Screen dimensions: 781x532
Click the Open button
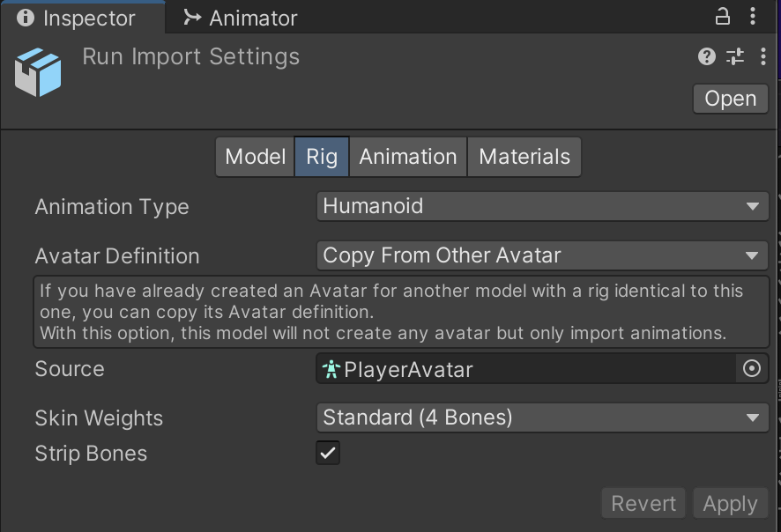pos(730,99)
